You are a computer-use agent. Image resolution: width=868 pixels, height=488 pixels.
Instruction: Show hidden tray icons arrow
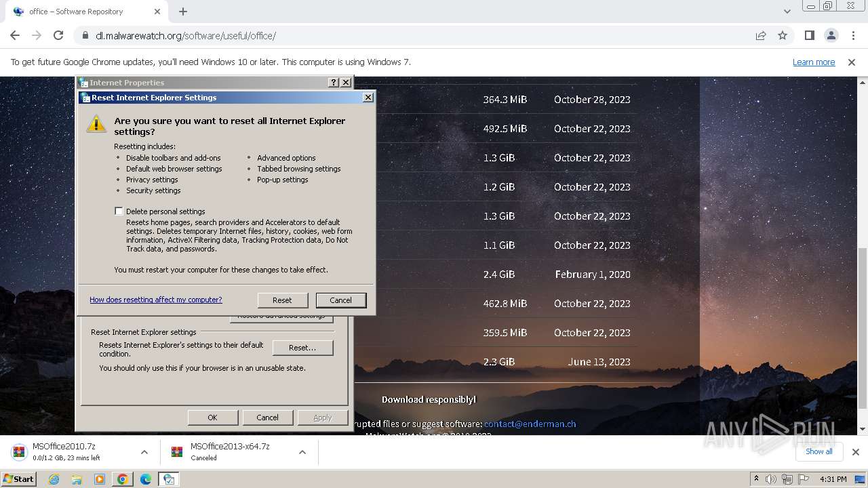click(x=756, y=479)
